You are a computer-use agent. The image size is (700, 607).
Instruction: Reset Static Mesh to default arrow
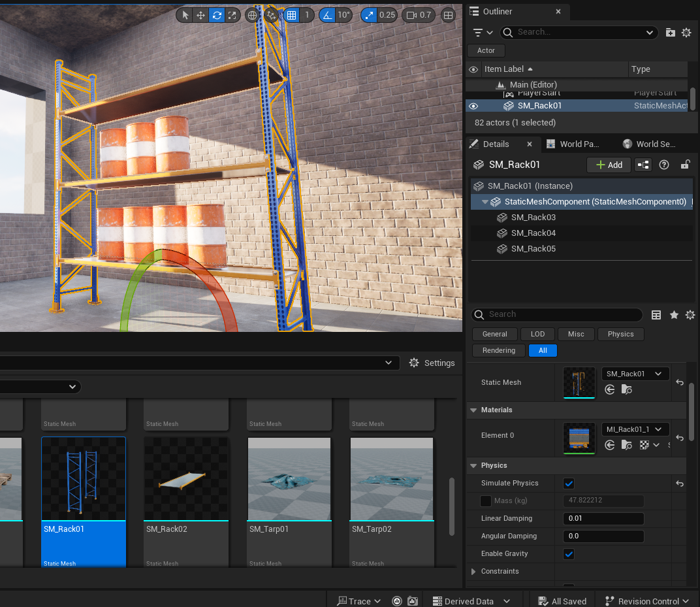(680, 382)
